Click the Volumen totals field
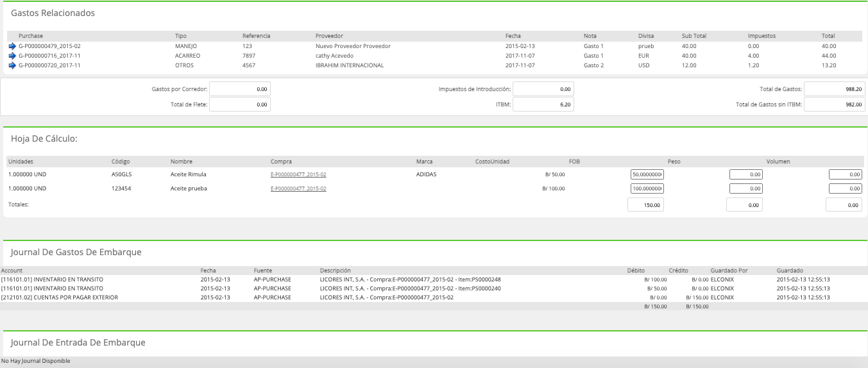The width and height of the screenshot is (868, 368). (844, 205)
